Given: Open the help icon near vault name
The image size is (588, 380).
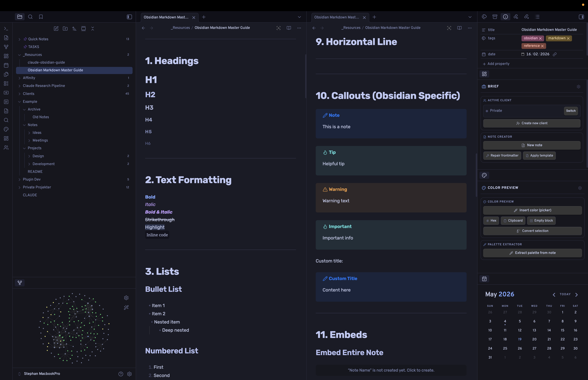Looking at the screenshot, I should pyautogui.click(x=121, y=374).
